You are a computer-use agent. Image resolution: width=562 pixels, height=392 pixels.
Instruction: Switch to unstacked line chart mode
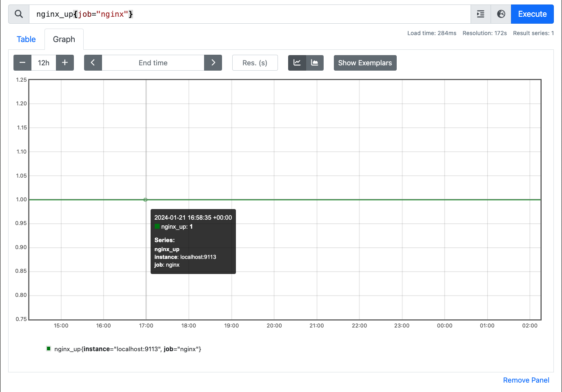click(297, 63)
